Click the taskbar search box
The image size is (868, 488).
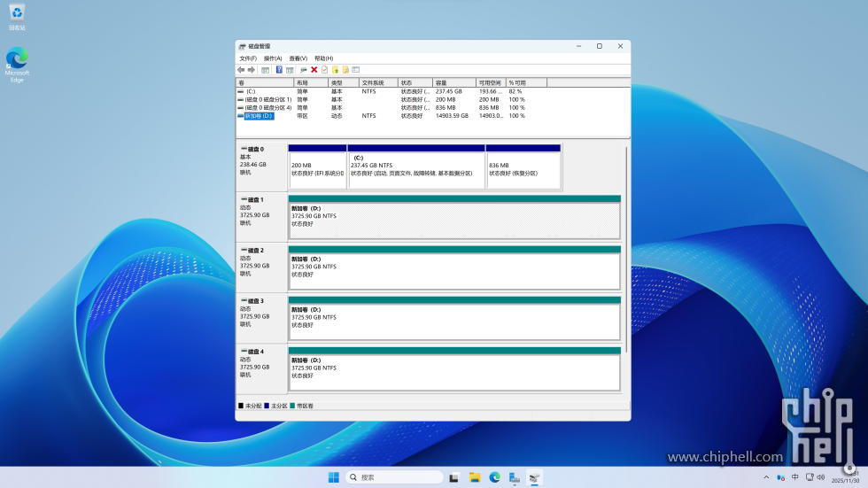(394, 477)
